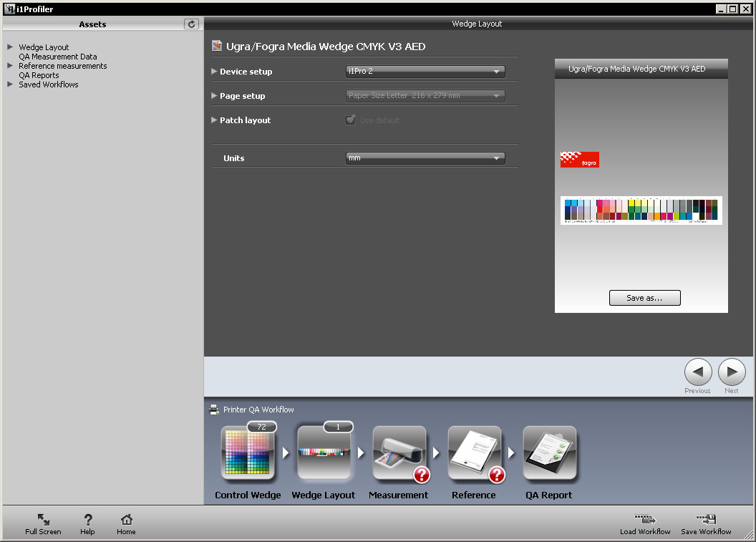Image resolution: width=756 pixels, height=542 pixels.
Task: Click the Fogra logo in the preview
Action: tap(580, 160)
